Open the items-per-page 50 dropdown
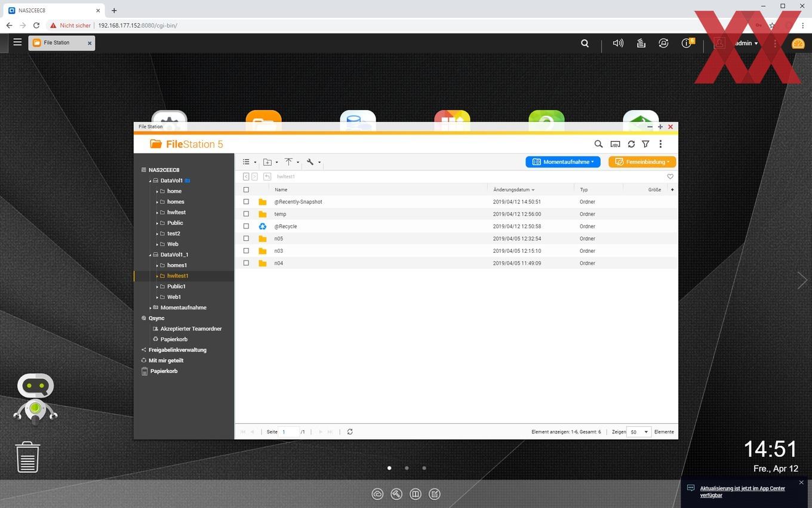The height and width of the screenshot is (508, 812). (638, 432)
